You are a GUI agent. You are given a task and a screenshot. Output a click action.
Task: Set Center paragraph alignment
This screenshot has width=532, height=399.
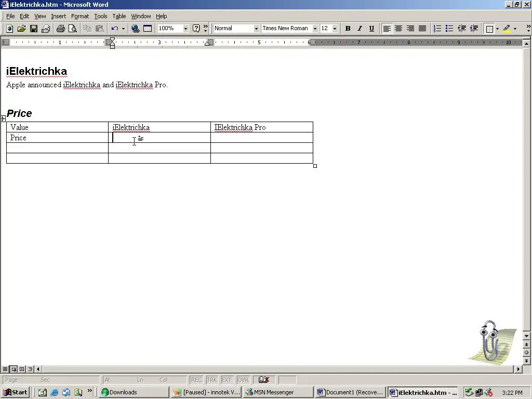pos(398,29)
